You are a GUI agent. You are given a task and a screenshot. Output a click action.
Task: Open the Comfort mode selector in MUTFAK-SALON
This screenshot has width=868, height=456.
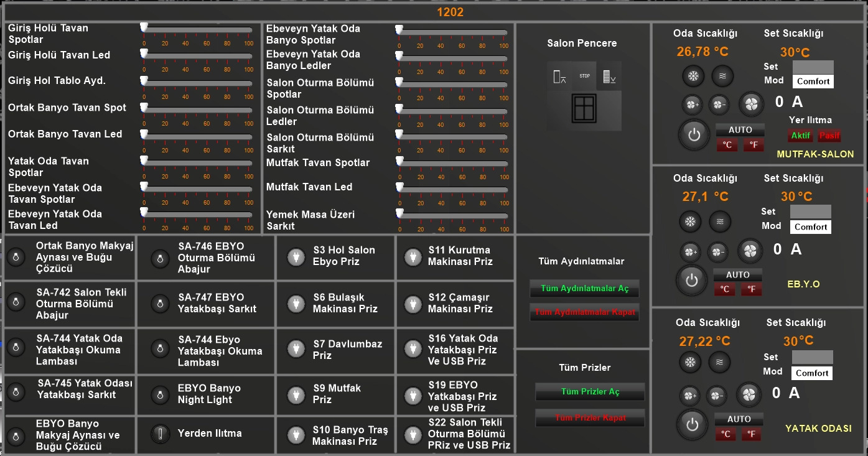pyautogui.click(x=813, y=81)
